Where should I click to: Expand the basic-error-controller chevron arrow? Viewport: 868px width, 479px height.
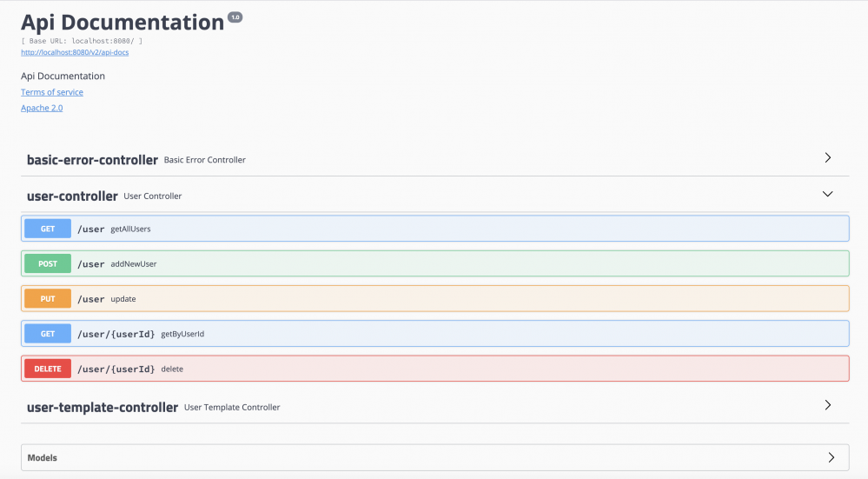click(x=827, y=158)
